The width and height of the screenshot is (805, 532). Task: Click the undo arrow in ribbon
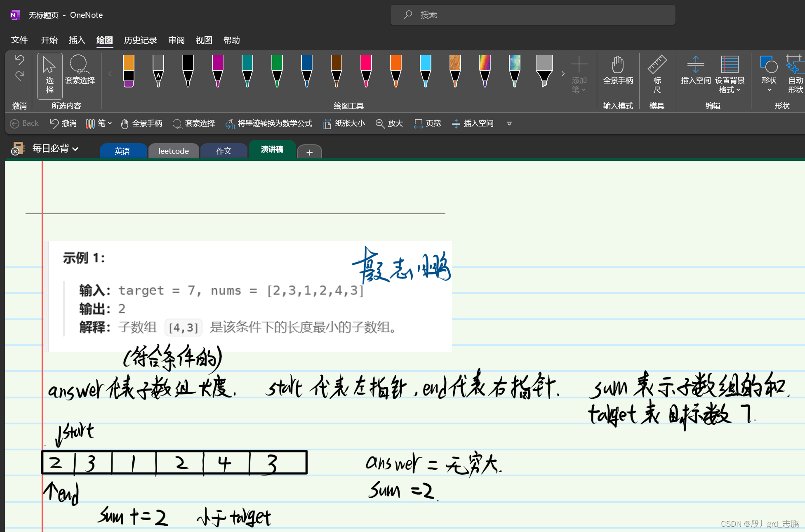[x=19, y=60]
